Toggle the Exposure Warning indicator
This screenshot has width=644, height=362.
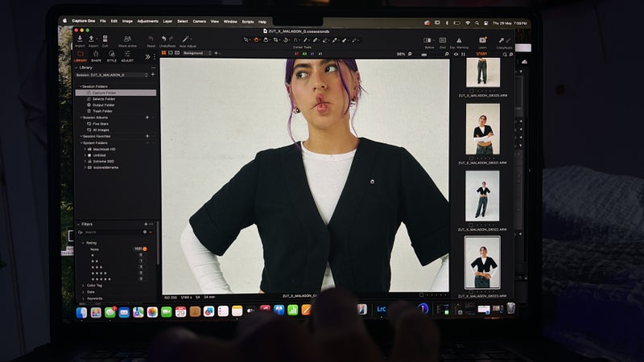click(x=459, y=40)
